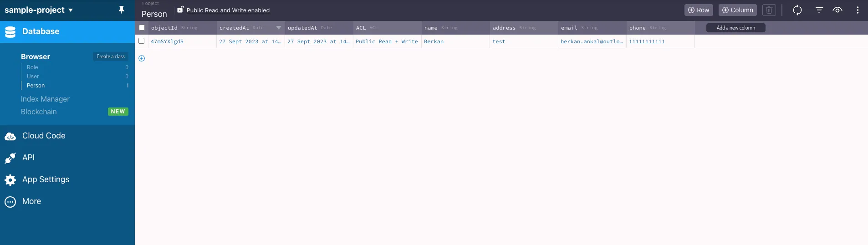This screenshot has height=245, width=868.
Task: Click Create a class button
Action: [111, 56]
